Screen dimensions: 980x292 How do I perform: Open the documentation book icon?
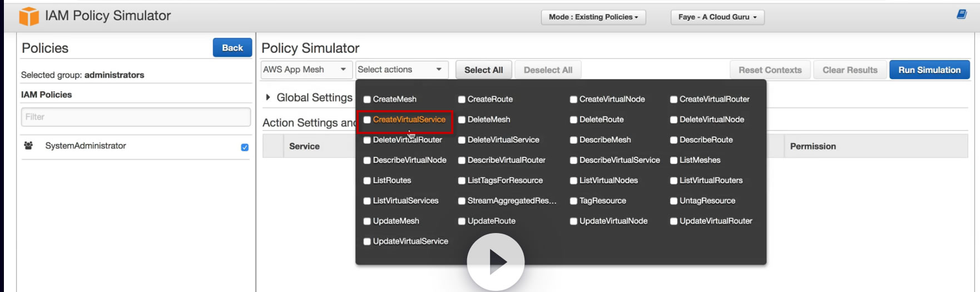pyautogui.click(x=961, y=14)
